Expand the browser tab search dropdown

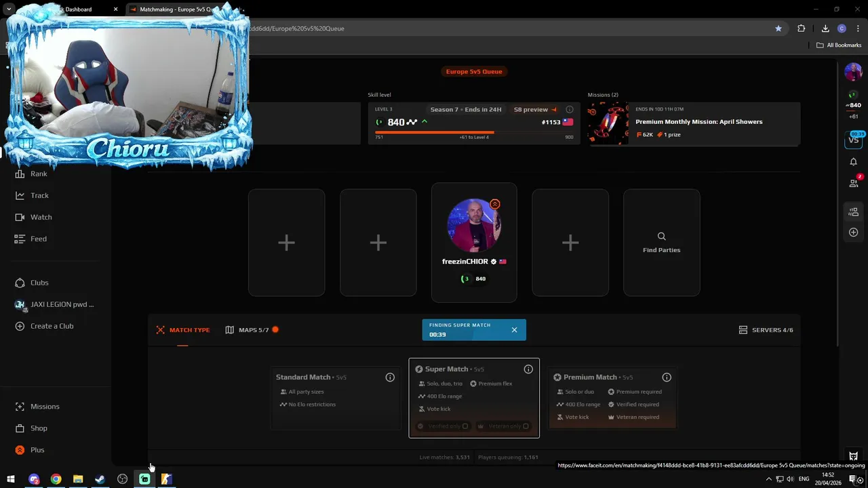(9, 9)
